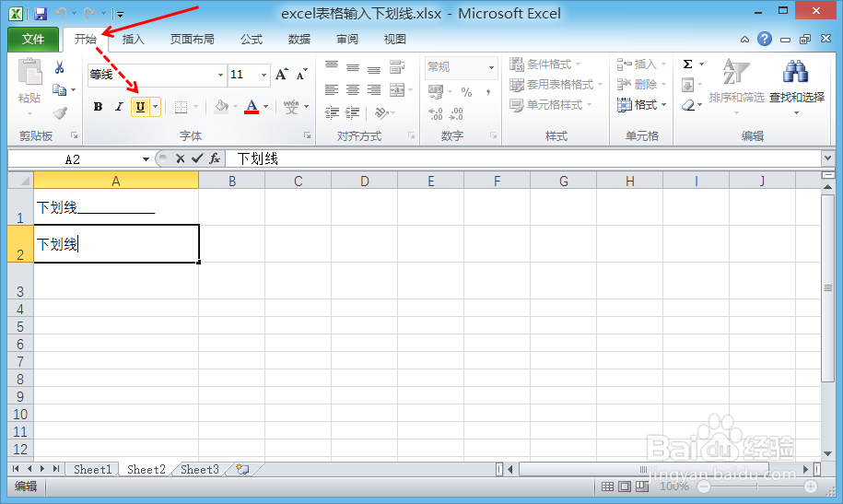Click the Wrap Text icon

[x=397, y=67]
